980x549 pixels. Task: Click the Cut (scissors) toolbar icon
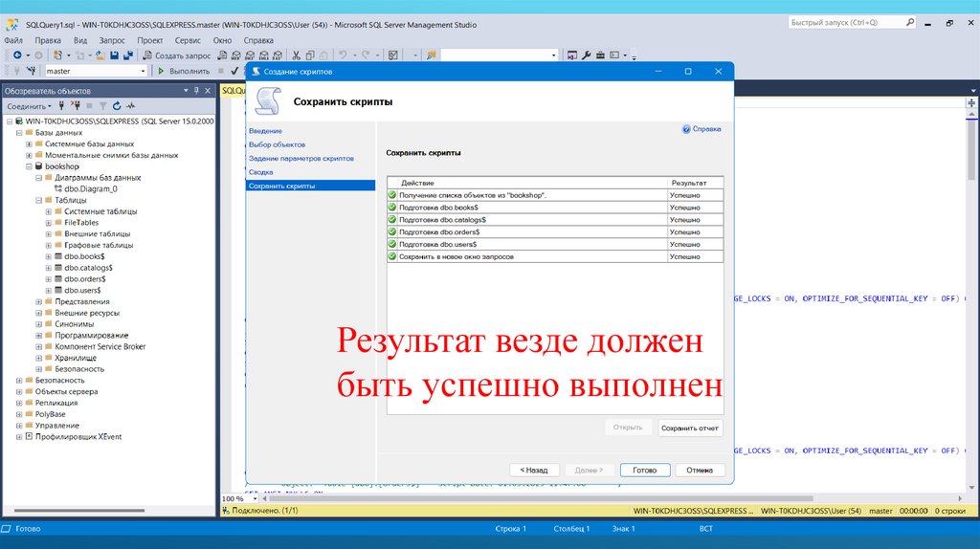pyautogui.click(x=297, y=55)
